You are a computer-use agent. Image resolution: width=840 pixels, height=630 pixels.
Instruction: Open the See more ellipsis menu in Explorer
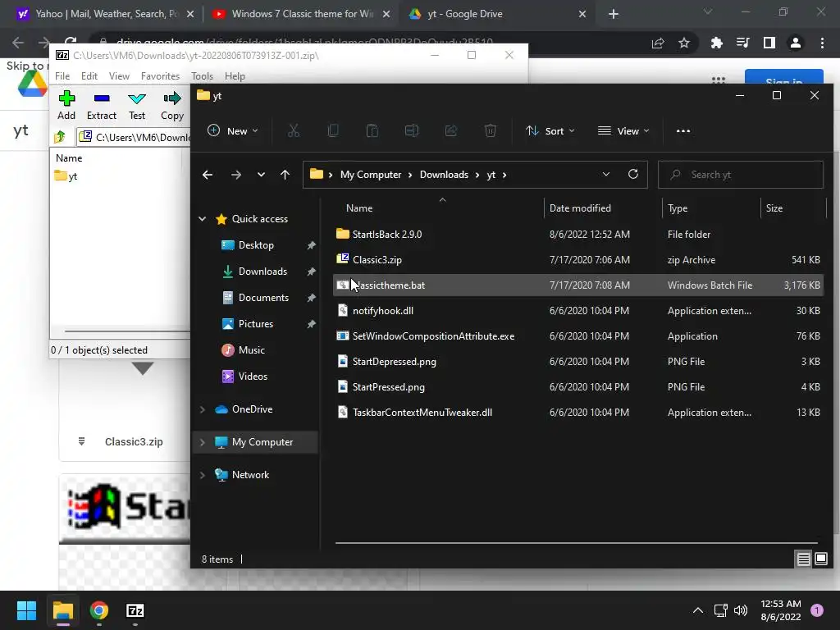point(683,130)
